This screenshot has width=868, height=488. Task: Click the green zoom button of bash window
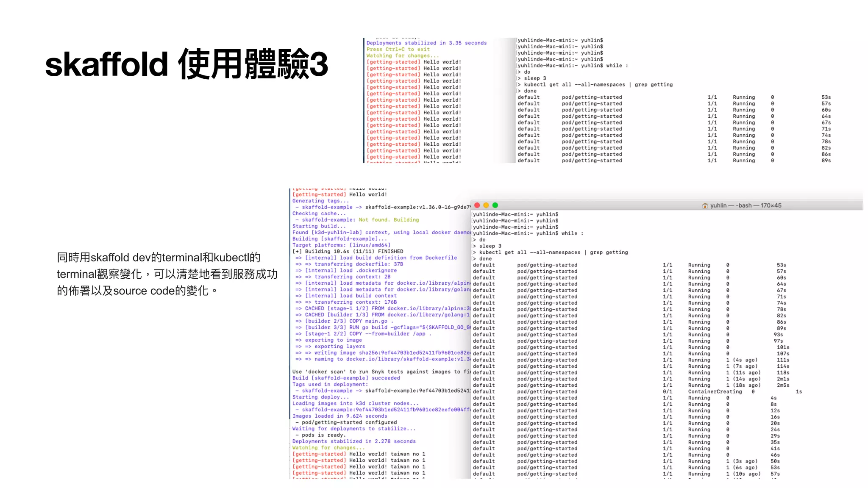495,205
